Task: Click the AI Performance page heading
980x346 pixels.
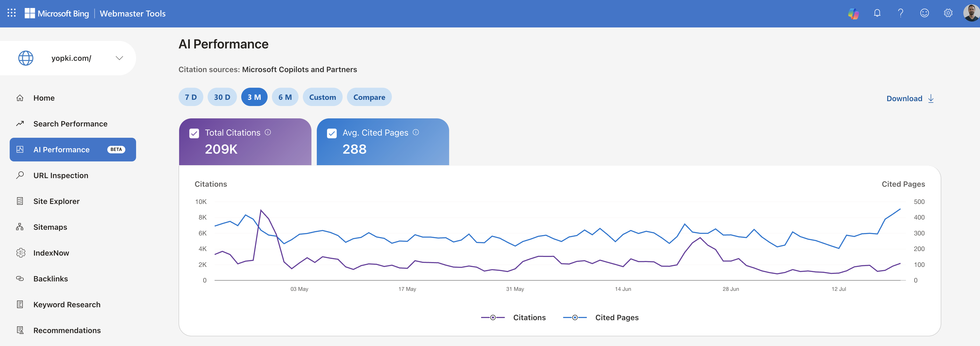Action: pyautogui.click(x=224, y=44)
